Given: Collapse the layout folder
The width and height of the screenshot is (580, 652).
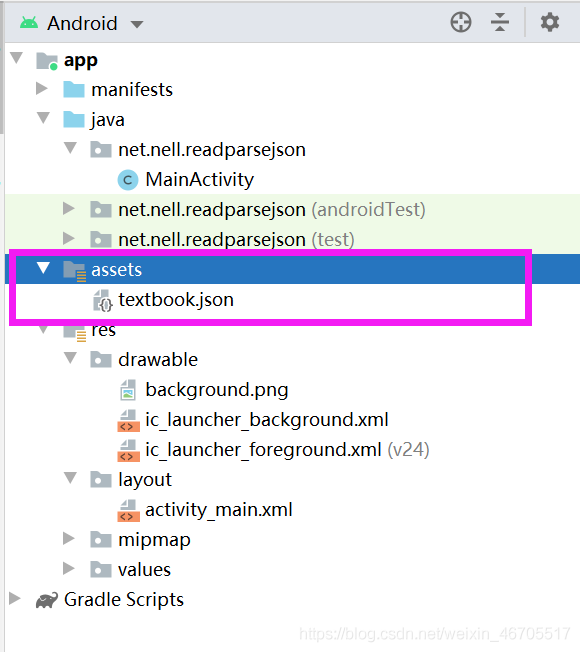Looking at the screenshot, I should pos(70,477).
